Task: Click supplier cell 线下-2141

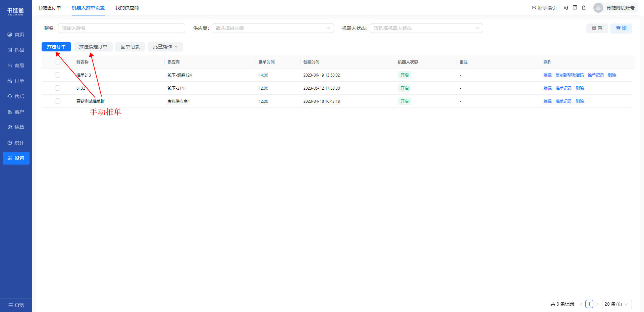Action: [x=177, y=88]
